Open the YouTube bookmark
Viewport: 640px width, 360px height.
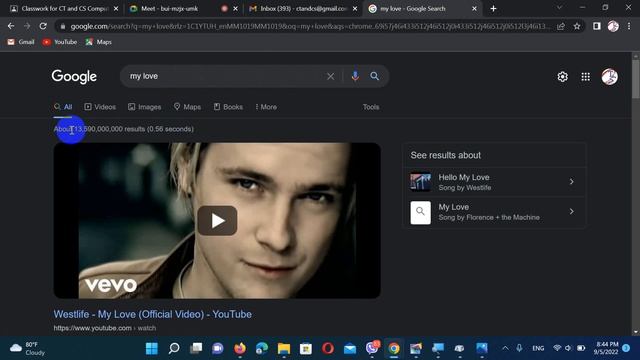(x=60, y=42)
